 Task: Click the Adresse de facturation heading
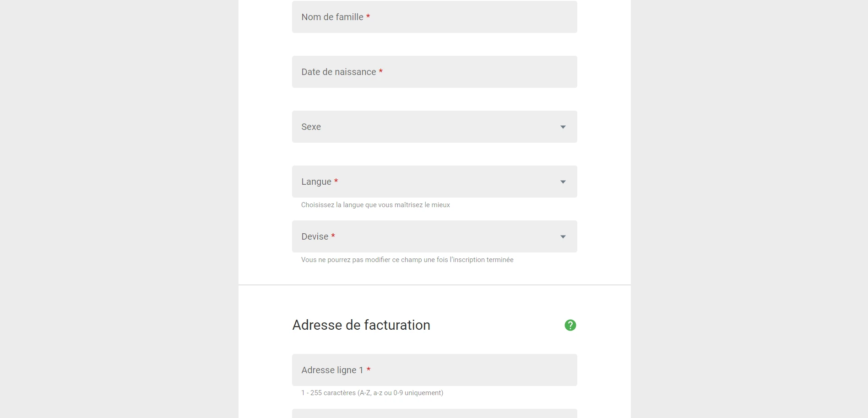(x=361, y=325)
